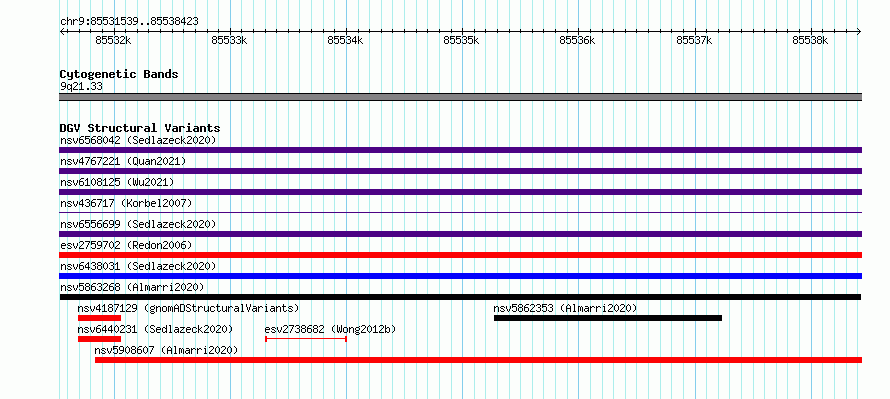The width and height of the screenshot is (890, 399).
Task: Click nsv436717 (Korbel2007) label
Action: pyautogui.click(x=126, y=203)
